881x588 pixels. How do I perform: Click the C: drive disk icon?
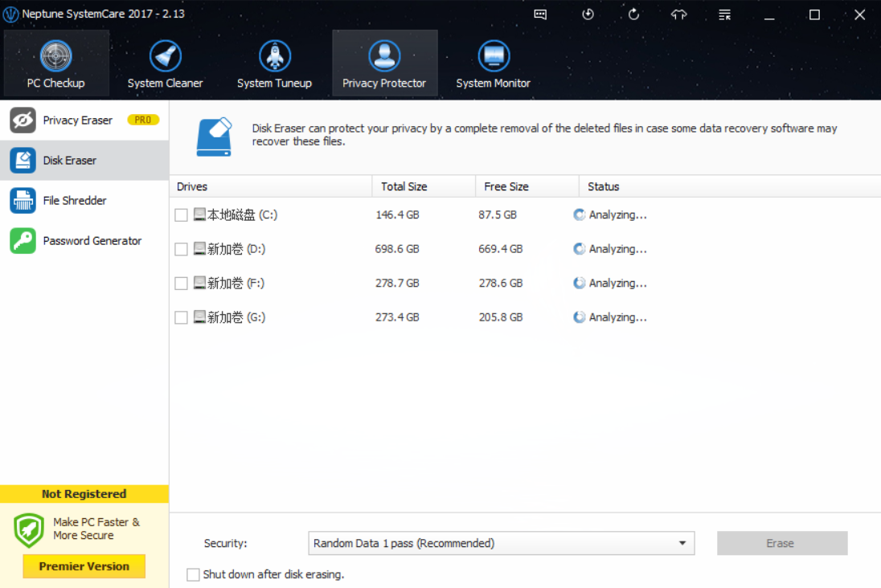point(199,214)
